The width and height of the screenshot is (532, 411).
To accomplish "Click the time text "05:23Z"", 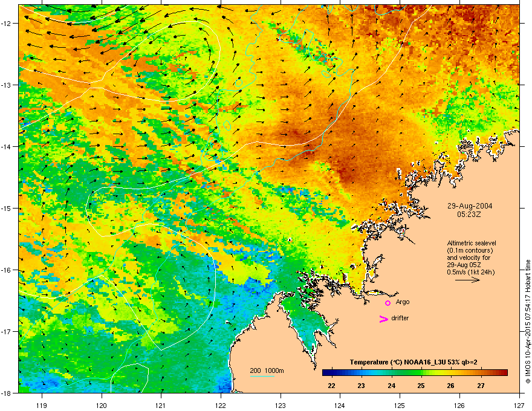I will [x=469, y=215].
